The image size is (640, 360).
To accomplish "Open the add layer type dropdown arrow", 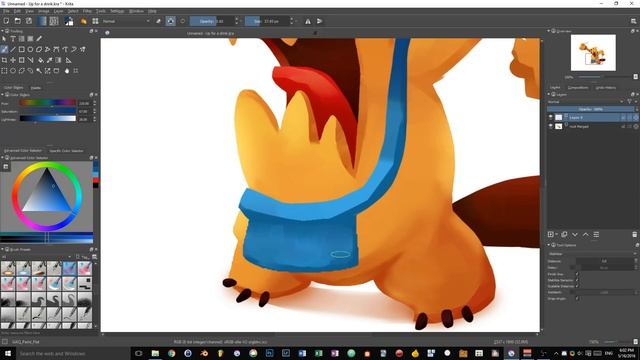I will point(557,234).
